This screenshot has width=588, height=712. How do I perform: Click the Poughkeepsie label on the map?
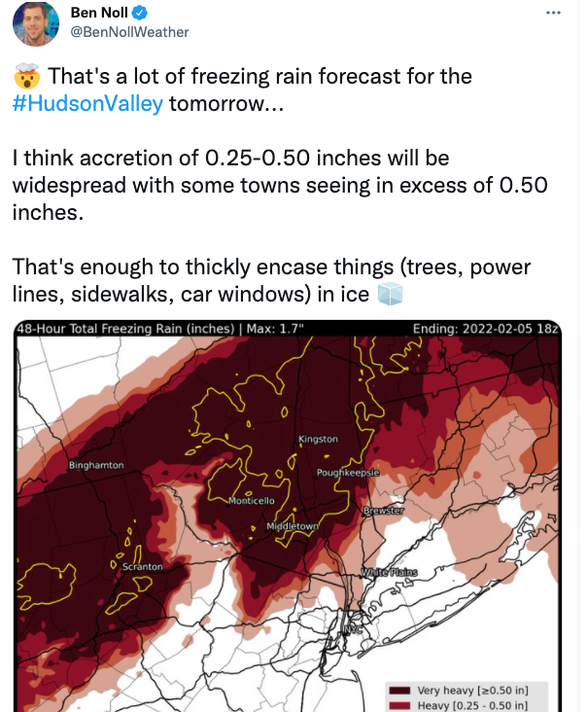[347, 472]
